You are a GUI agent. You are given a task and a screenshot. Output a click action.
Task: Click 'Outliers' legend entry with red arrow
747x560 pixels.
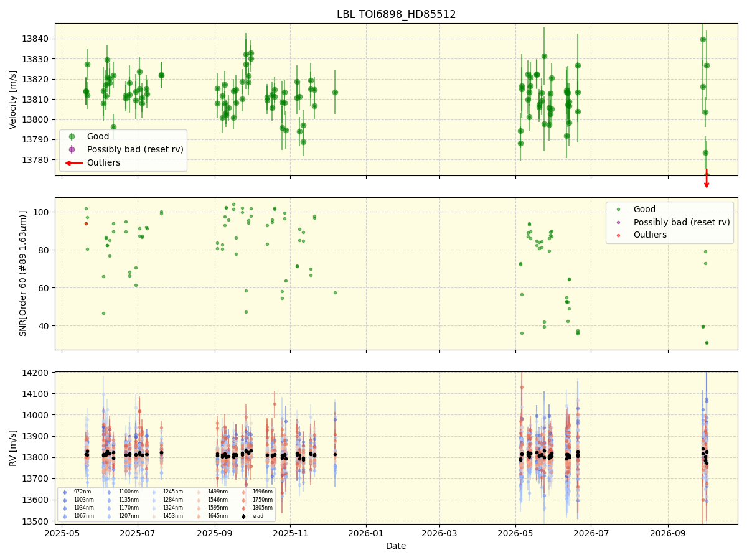click(x=104, y=162)
